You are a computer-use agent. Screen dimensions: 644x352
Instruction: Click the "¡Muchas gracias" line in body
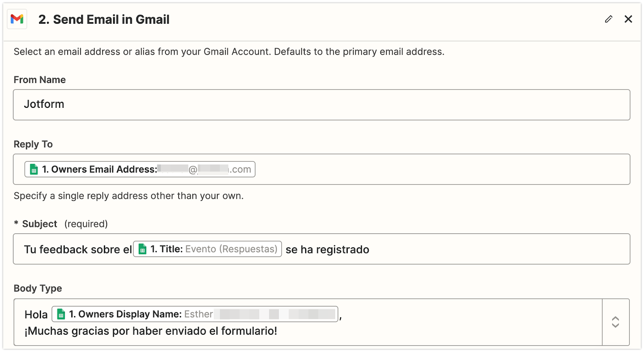(151, 331)
